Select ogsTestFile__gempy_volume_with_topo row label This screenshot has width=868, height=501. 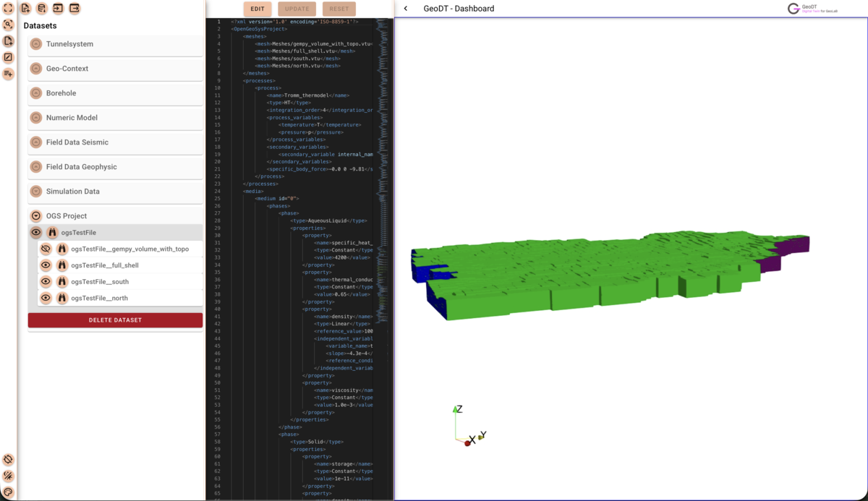pyautogui.click(x=130, y=249)
